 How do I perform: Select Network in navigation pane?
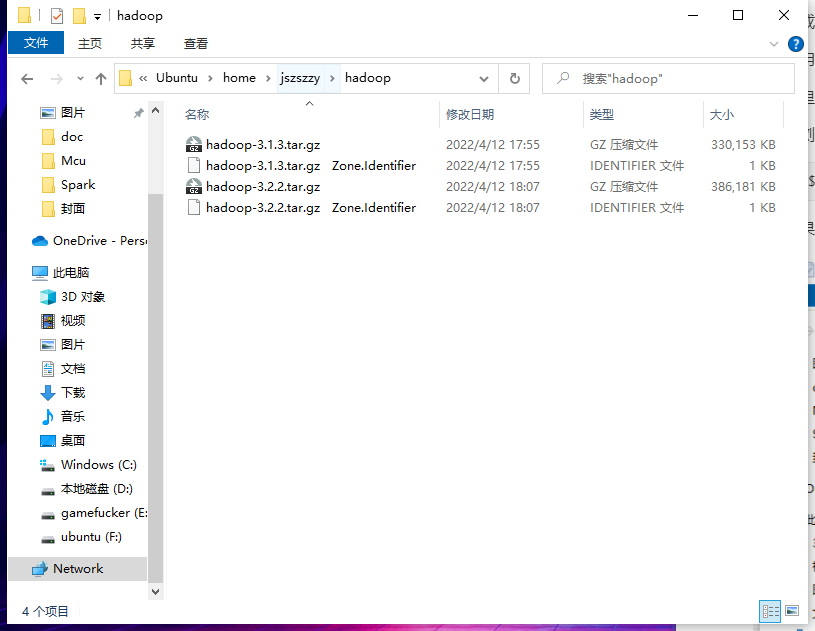pyautogui.click(x=78, y=569)
